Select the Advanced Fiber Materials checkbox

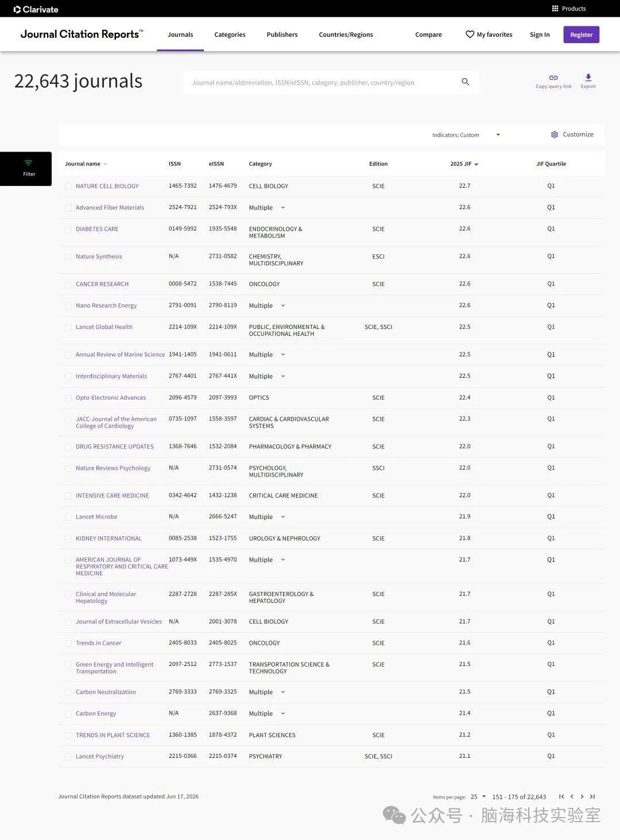tap(68, 208)
